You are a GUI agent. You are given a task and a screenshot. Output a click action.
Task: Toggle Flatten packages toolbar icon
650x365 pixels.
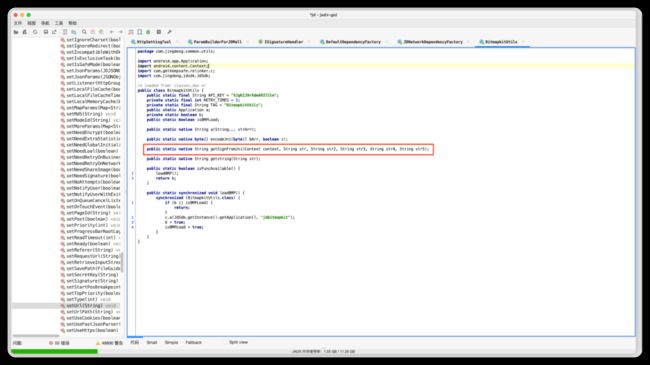(x=73, y=32)
